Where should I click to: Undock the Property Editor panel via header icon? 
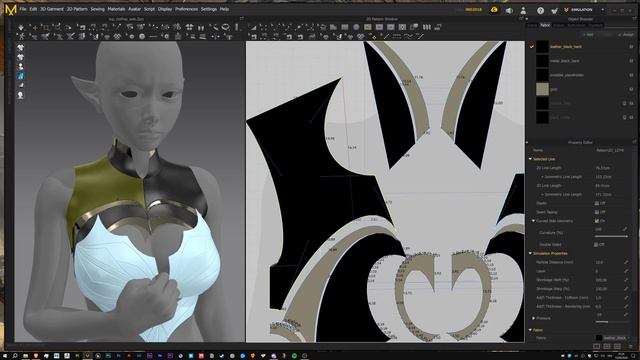[x=634, y=142]
